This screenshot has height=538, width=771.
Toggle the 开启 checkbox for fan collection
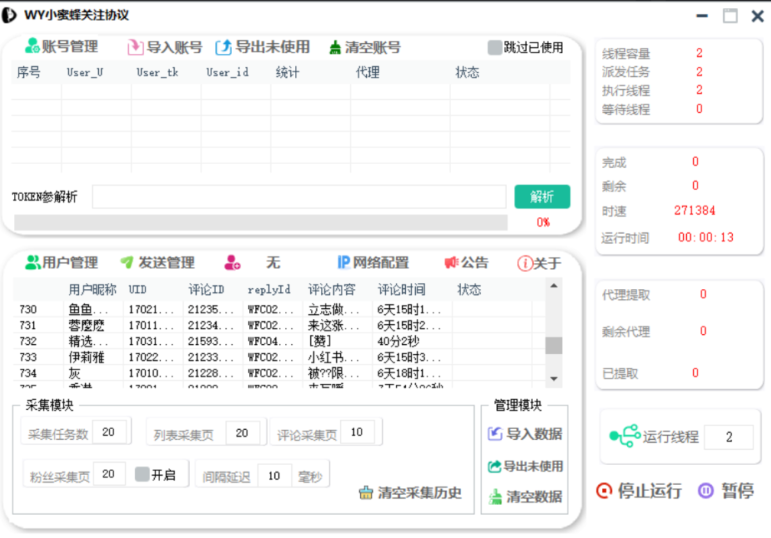pyautogui.click(x=142, y=474)
